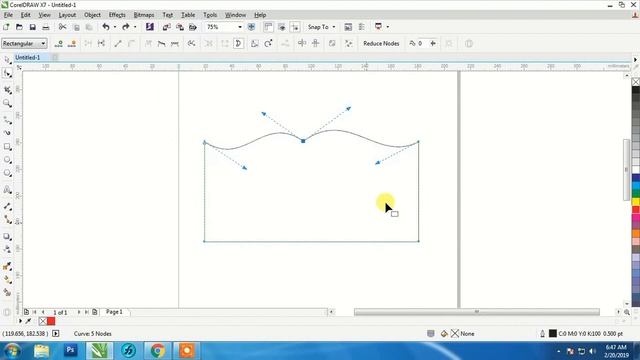The height and width of the screenshot is (360, 640).
Task: Select the Pick tool in toolbox
Action: point(7,60)
